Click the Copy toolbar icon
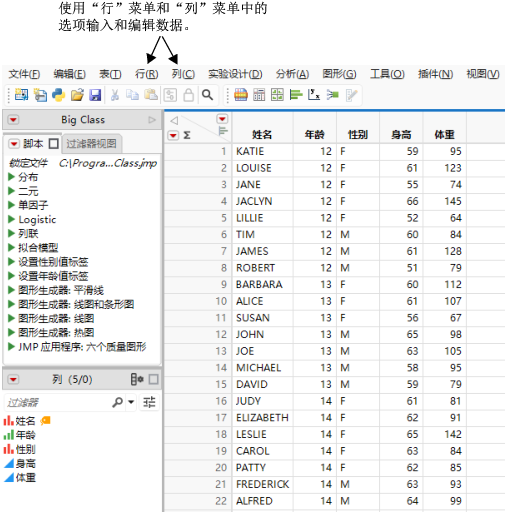 pos(132,95)
